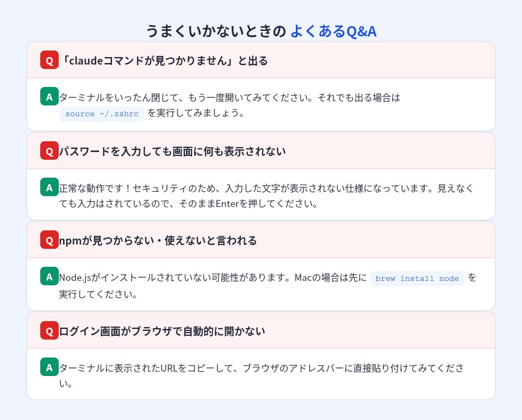Click the answer about pasting URL in browser

coord(261,368)
